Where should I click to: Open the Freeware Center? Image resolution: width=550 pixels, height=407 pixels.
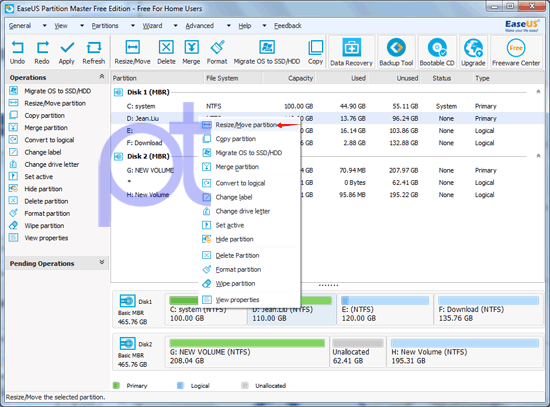pos(516,52)
